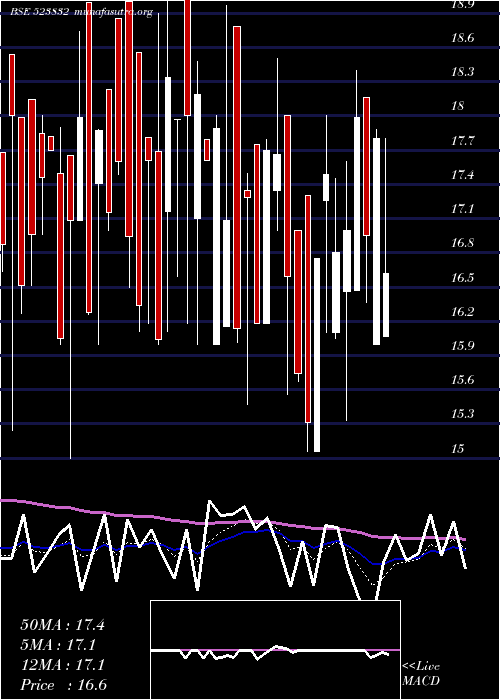The image size is (500, 700).
Task: Click the 17.1 price axis label
Action: pos(462,209)
